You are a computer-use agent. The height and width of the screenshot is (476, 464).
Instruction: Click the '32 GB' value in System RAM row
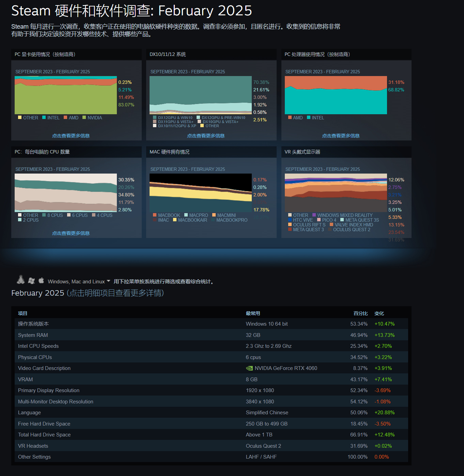tap(253, 335)
